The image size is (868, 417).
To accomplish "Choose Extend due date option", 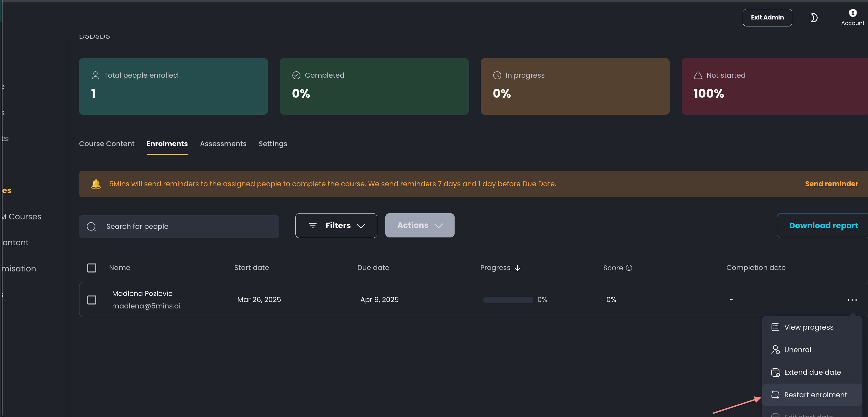I will [812, 372].
